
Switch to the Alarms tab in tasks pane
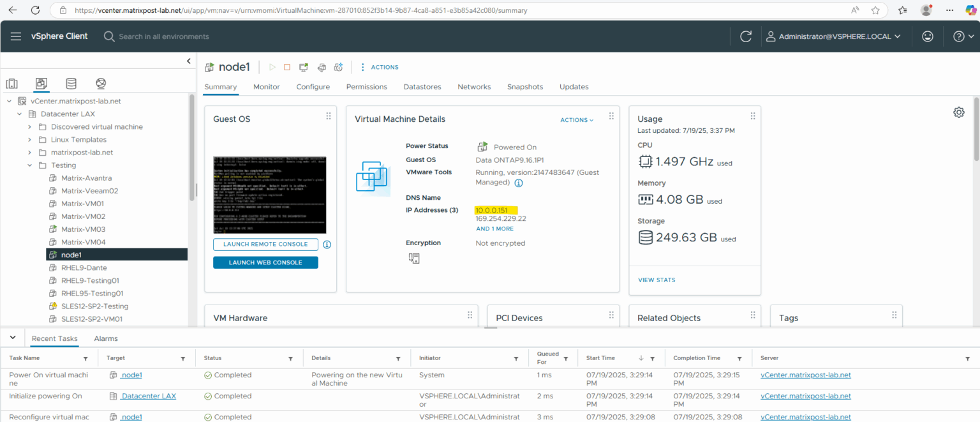106,338
